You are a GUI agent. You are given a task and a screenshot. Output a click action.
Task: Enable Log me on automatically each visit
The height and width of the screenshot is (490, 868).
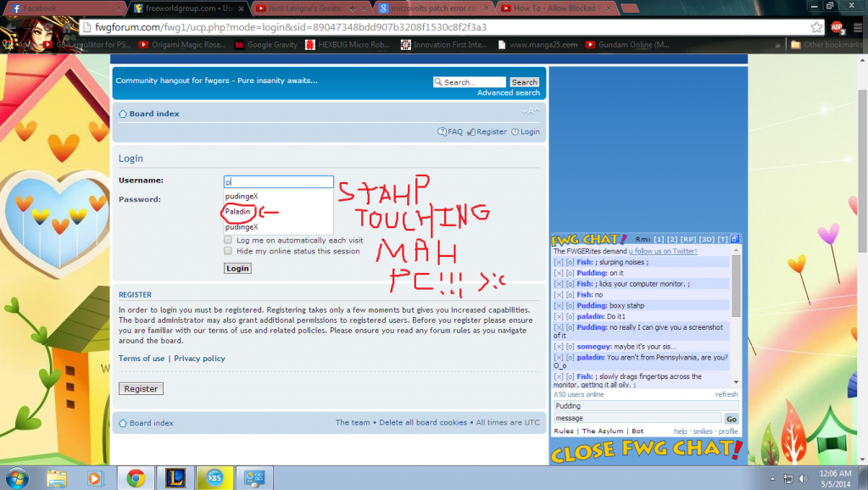coord(228,241)
